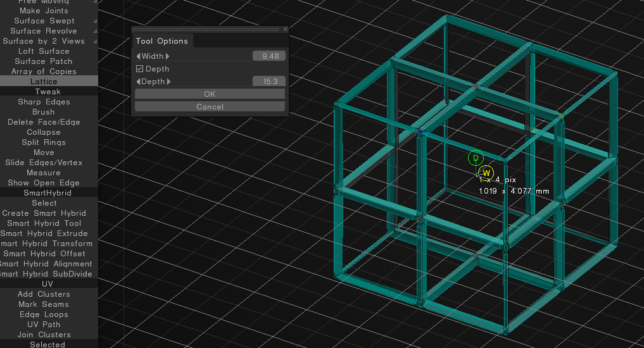The width and height of the screenshot is (644, 348).
Task: Expand the Surface Swept options arrow
Action: point(95,21)
